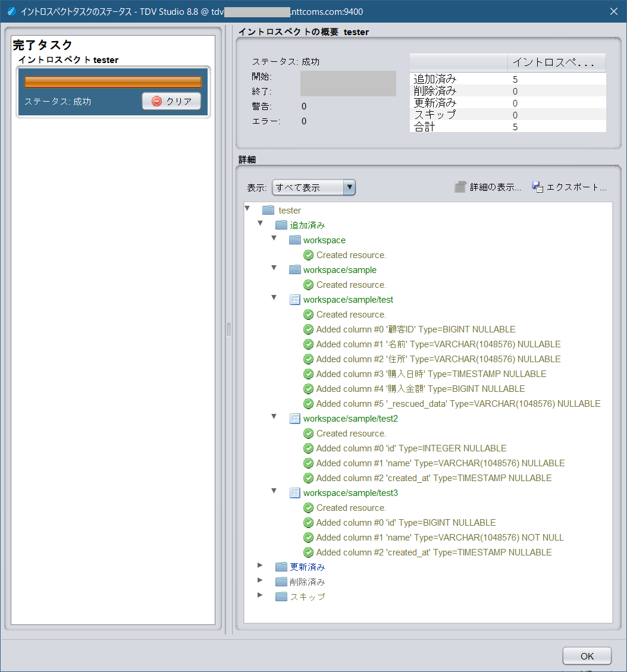Click success check icon for column '住所'

click(x=308, y=359)
